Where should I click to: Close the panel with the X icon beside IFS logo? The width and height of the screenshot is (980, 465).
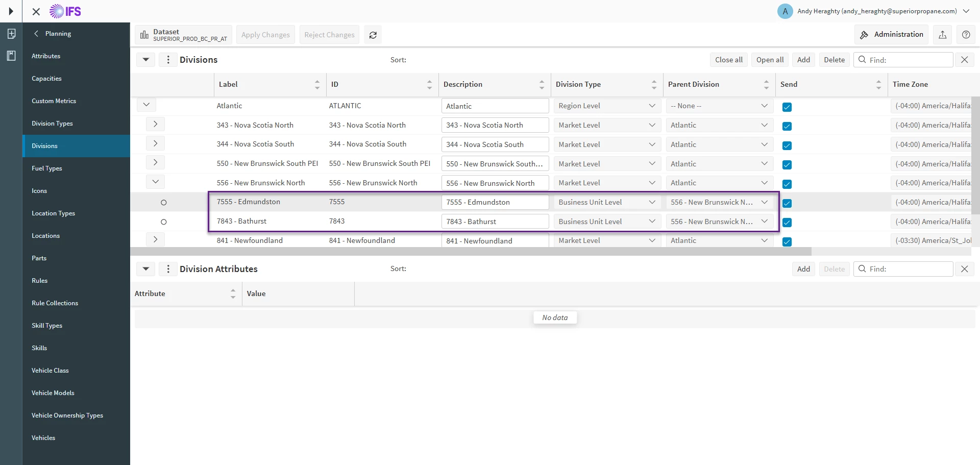tap(36, 11)
